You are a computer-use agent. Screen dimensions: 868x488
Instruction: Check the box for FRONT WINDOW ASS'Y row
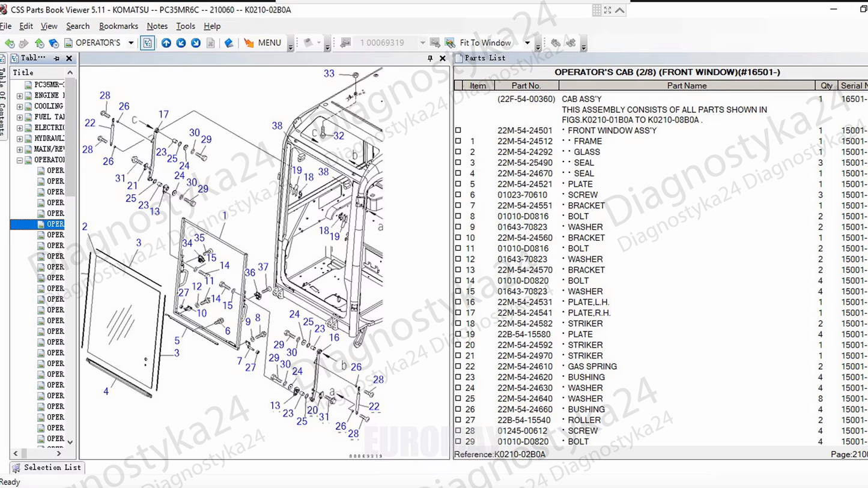458,130
